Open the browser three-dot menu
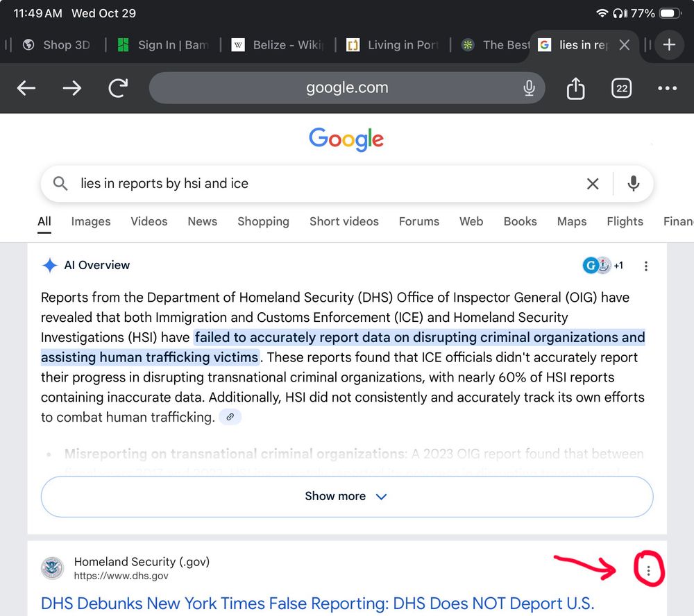The height and width of the screenshot is (616, 694). point(667,88)
